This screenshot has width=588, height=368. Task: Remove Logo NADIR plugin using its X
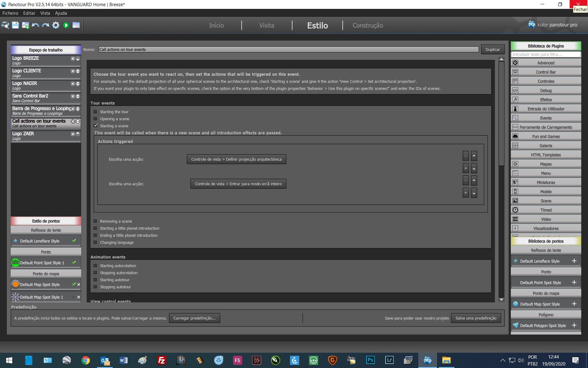(73, 84)
